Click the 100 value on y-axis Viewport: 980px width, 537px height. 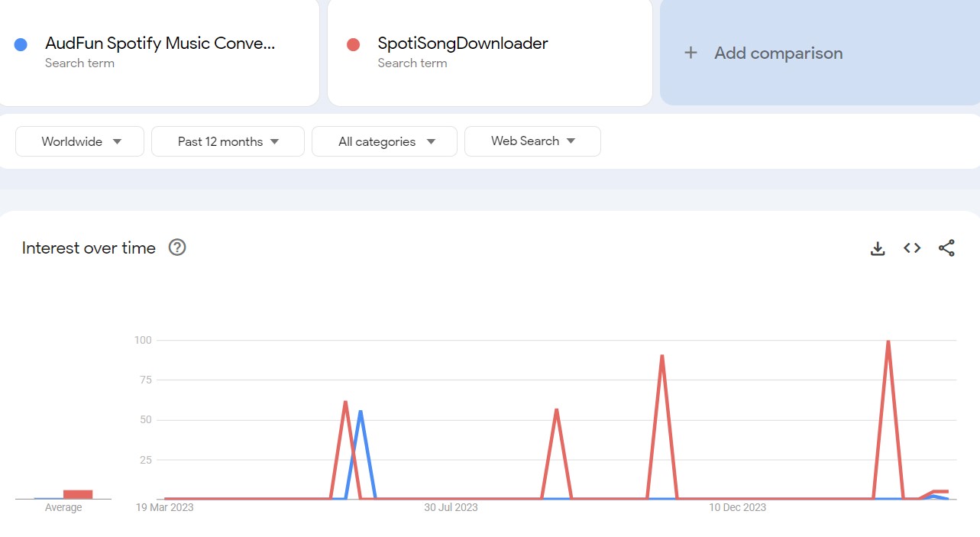pos(143,340)
